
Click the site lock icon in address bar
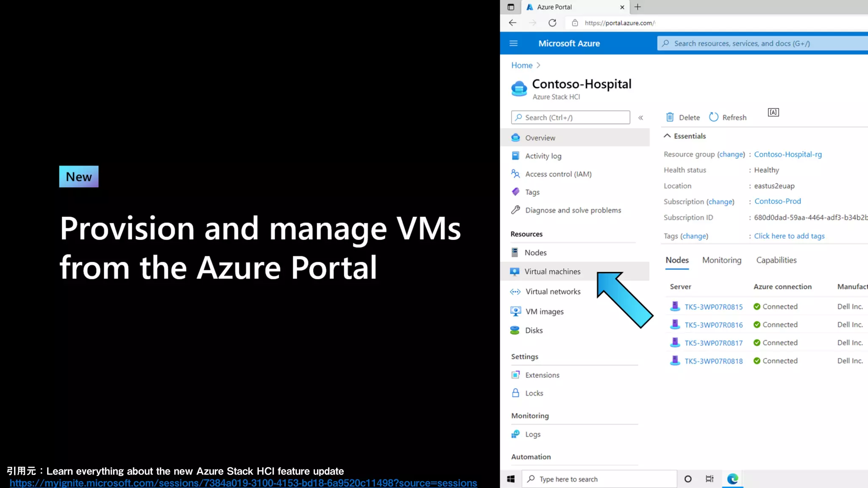tap(575, 23)
